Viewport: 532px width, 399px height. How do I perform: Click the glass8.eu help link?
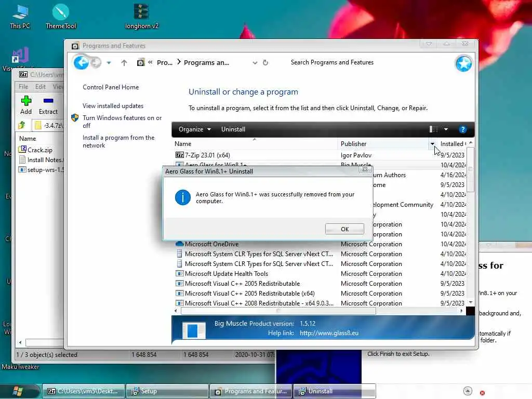pos(329,333)
